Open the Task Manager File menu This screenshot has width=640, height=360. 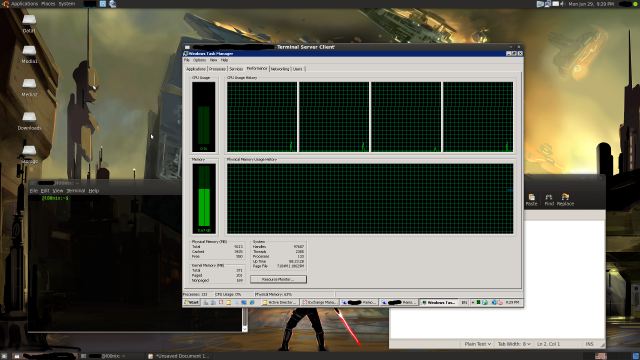pos(187,60)
